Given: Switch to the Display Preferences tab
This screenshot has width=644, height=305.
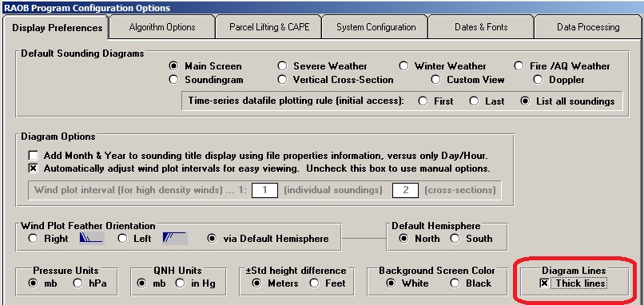Looking at the screenshot, I should pos(55,28).
